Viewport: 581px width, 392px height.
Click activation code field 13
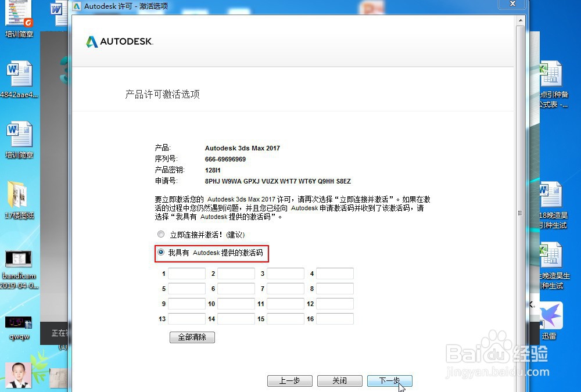click(187, 319)
